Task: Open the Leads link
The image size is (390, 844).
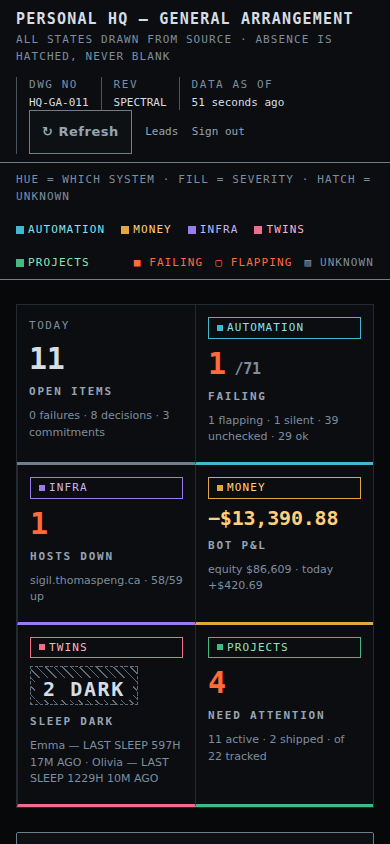Action: point(161,131)
